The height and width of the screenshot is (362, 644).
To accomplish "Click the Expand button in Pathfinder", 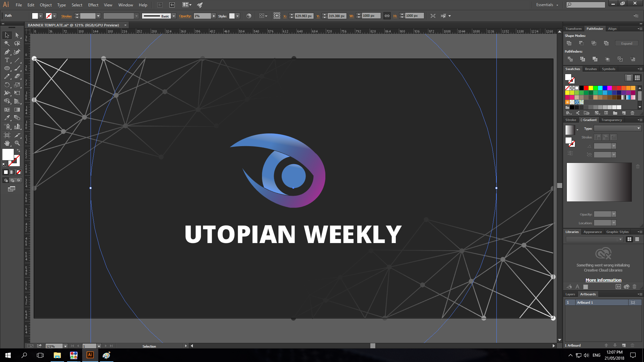I will [x=627, y=44].
